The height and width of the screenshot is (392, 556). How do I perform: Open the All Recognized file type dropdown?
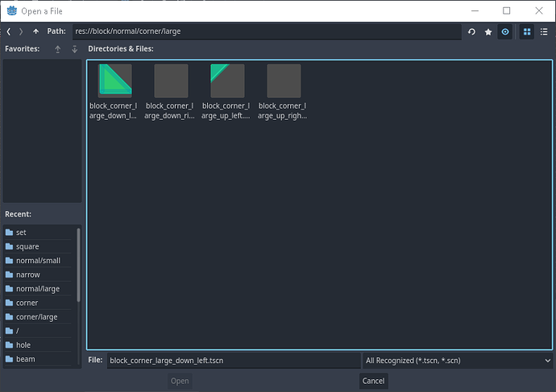(x=458, y=361)
